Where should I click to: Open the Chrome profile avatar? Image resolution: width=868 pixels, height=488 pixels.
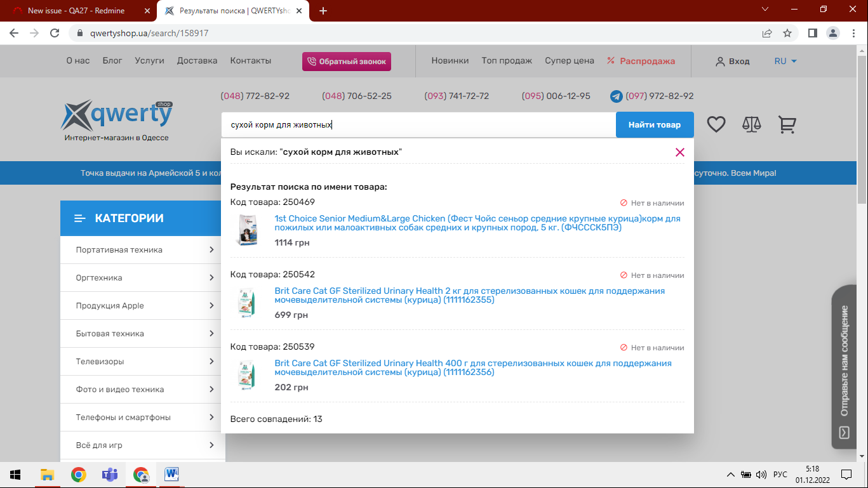[833, 33]
